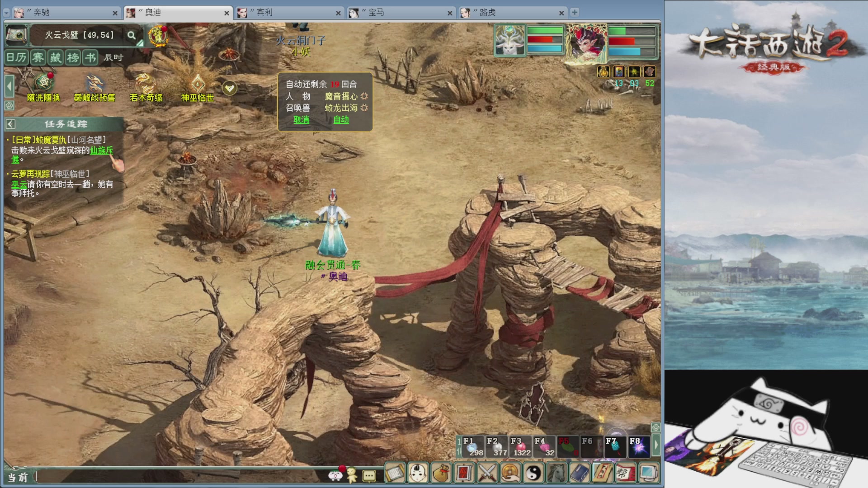Click the star-shaped buff icon
This screenshot has height=488, width=868.
point(634,71)
